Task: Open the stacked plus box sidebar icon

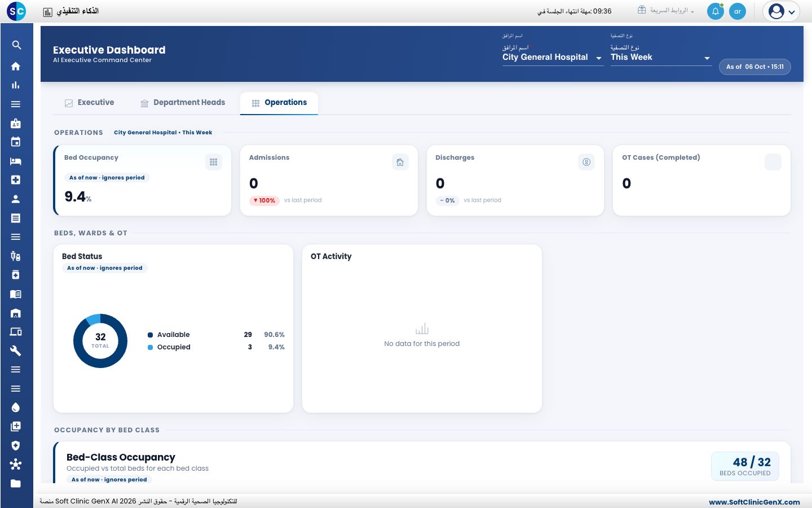Action: (x=16, y=427)
